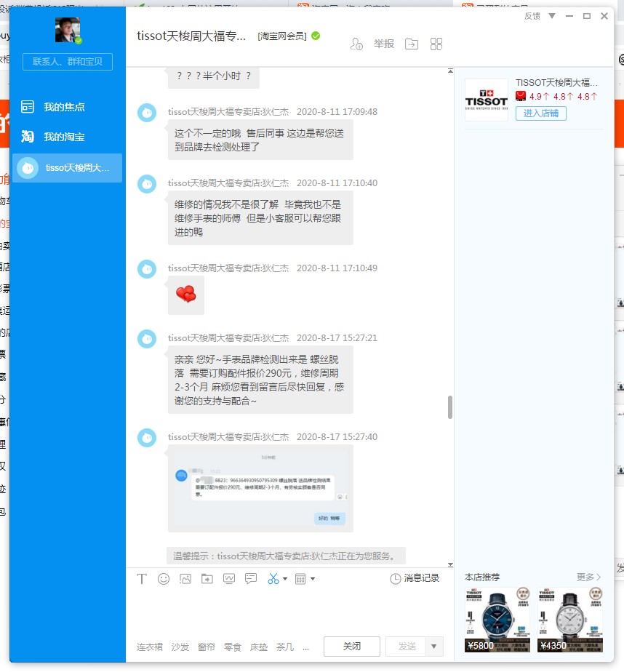
Task: Expand the calculator tools dropdown arrow
Action: point(313,579)
